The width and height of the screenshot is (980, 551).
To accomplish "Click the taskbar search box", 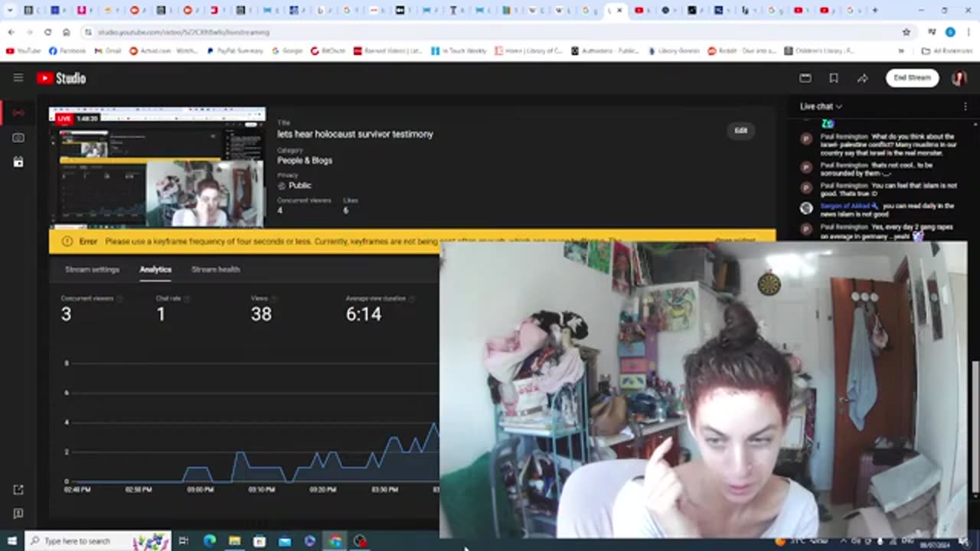I will click(x=98, y=541).
